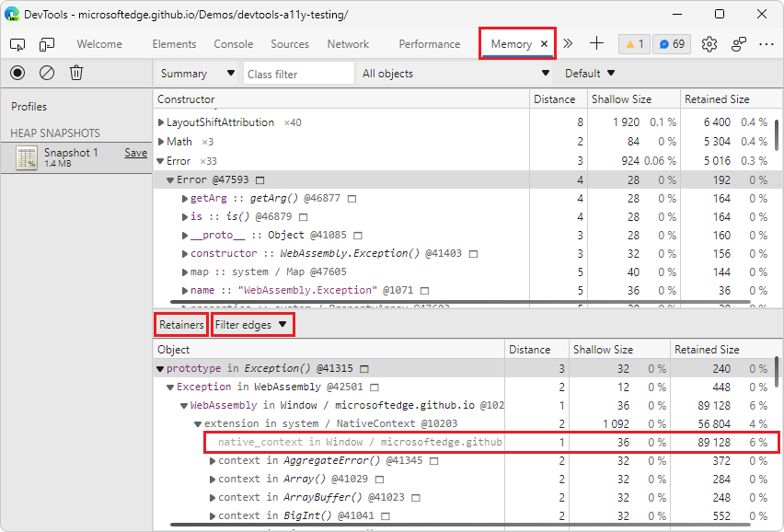The image size is (784, 532).
Task: Expand the LayoutShiftAttribution constructor row
Action: 161,122
